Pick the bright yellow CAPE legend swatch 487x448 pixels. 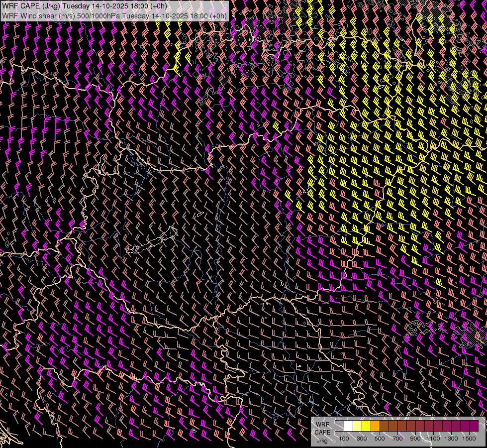pyautogui.click(x=366, y=426)
